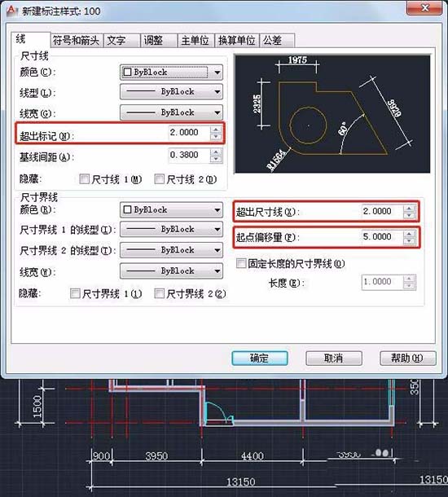
Task: Enable 固定长度的尺寸界线 checkbox
Action: click(x=241, y=263)
